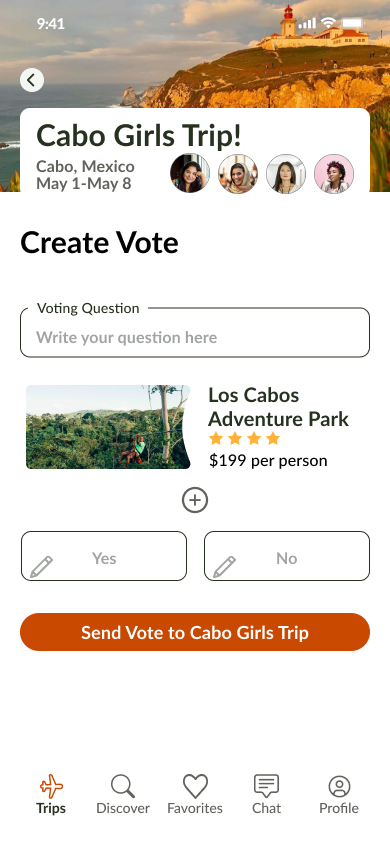Open the Trips tab

pos(51,794)
